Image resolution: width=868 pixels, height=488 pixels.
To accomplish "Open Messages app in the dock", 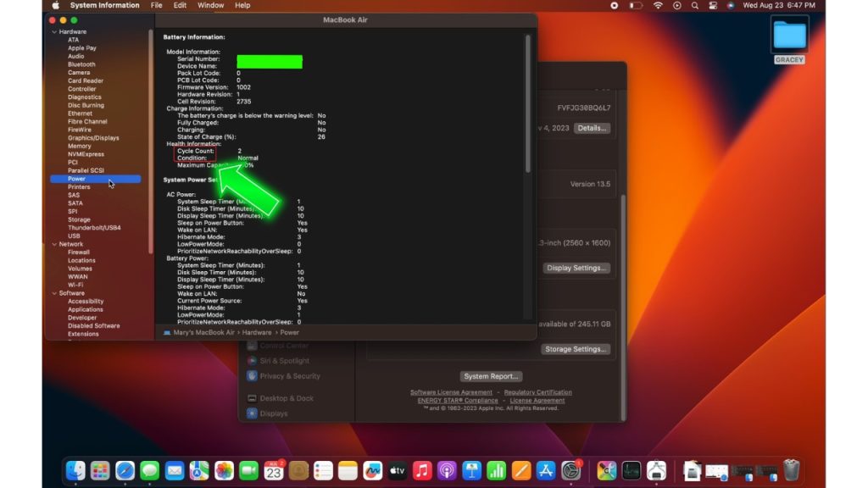I will pos(149,471).
